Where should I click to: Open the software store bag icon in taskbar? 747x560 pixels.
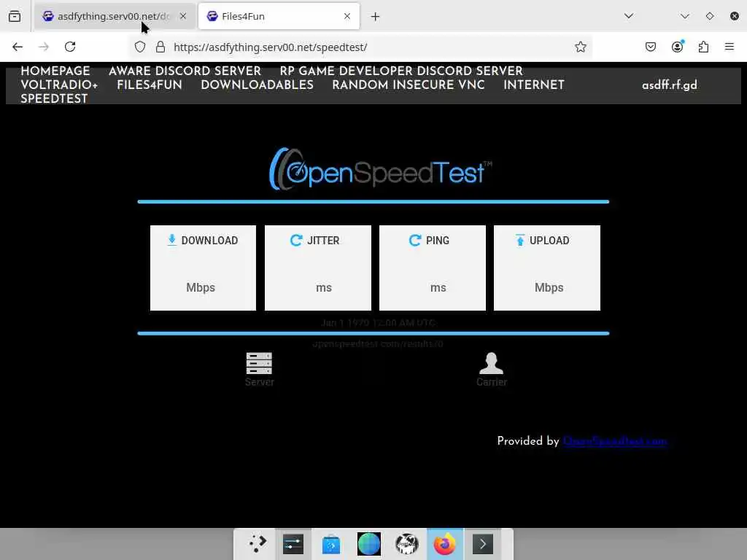click(x=331, y=544)
